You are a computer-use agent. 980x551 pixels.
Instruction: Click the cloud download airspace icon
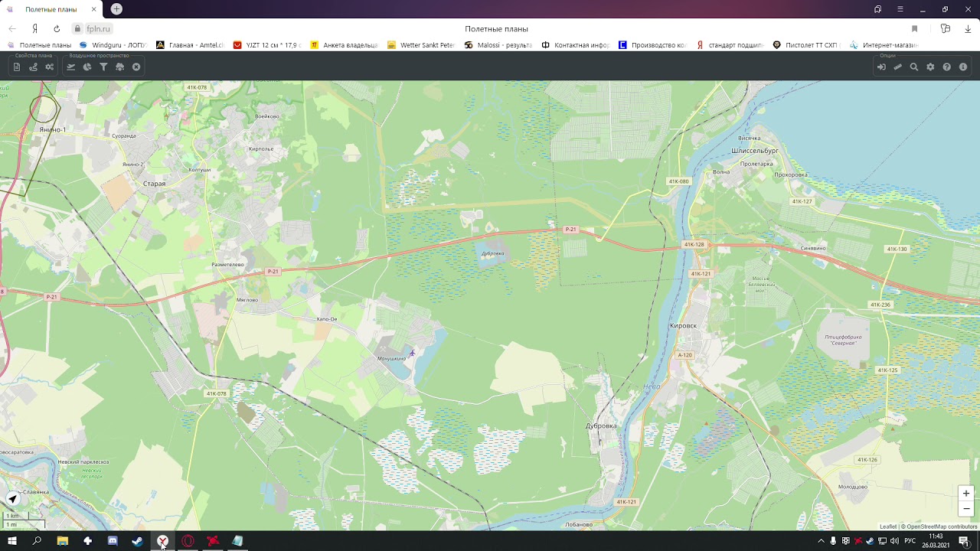coord(120,67)
